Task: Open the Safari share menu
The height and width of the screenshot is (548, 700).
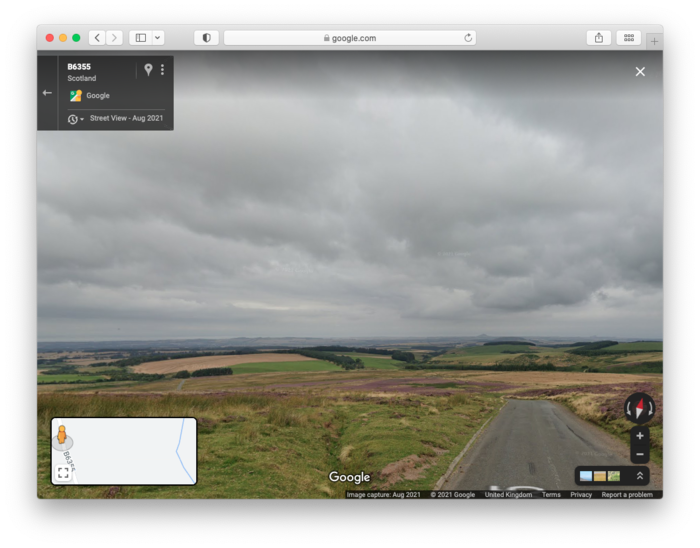Action: (x=599, y=38)
